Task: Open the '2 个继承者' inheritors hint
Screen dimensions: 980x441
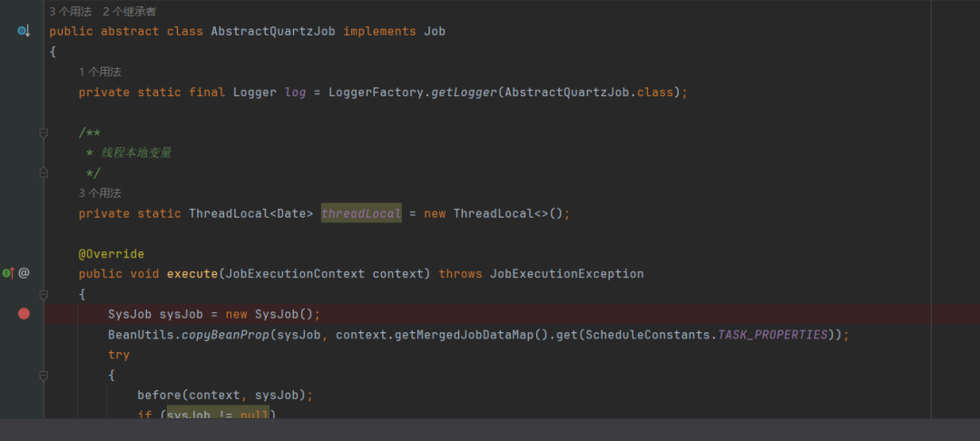Action: [x=130, y=11]
